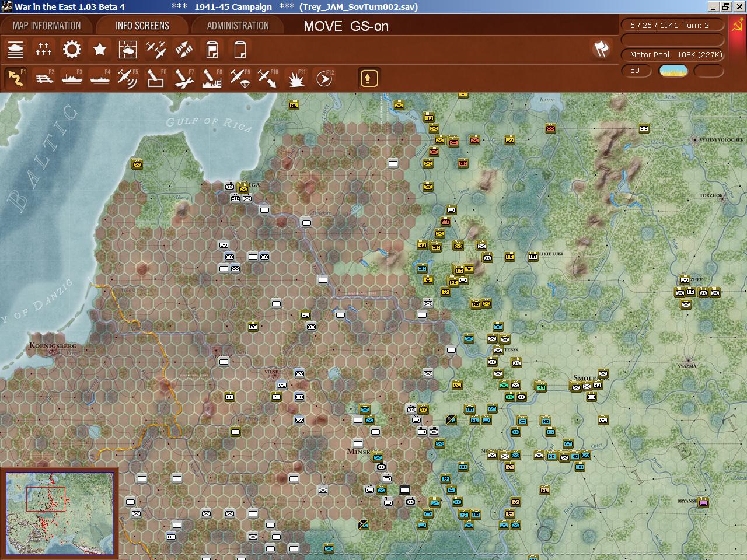Image resolution: width=747 pixels, height=560 pixels.
Task: Enable F5 air recon mode
Action: point(128,78)
